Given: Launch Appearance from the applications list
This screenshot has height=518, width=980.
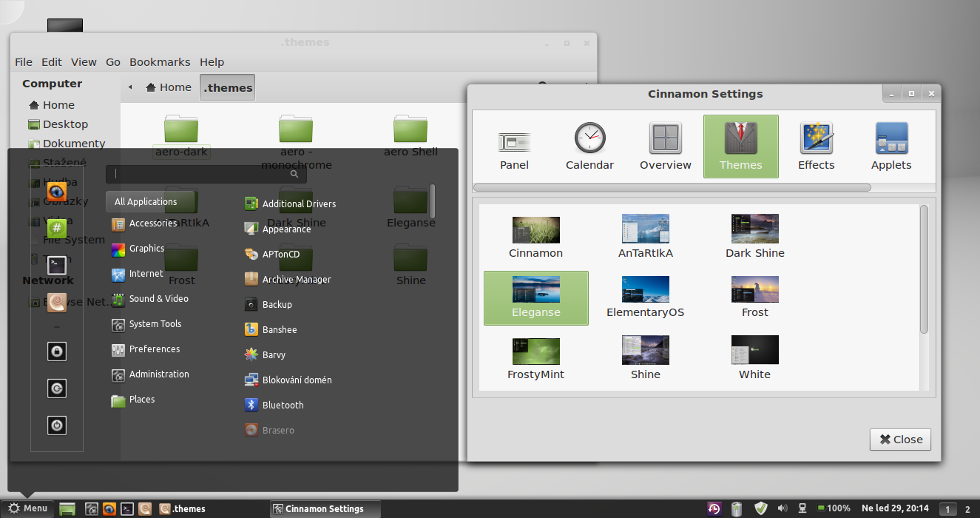Looking at the screenshot, I should click(x=277, y=229).
